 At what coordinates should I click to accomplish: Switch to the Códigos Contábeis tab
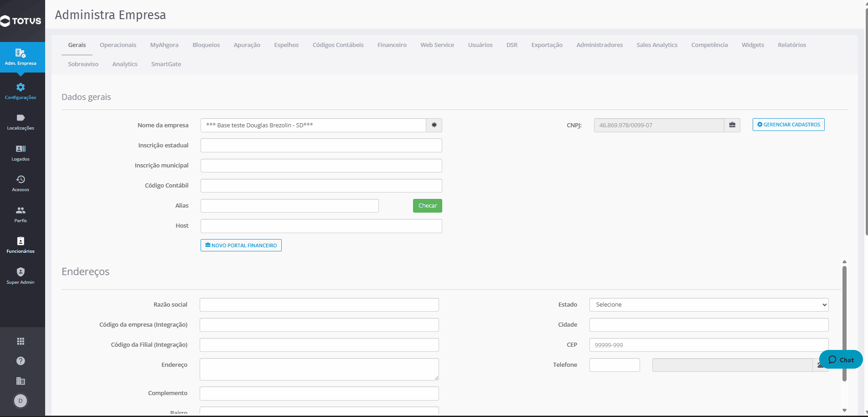point(338,45)
